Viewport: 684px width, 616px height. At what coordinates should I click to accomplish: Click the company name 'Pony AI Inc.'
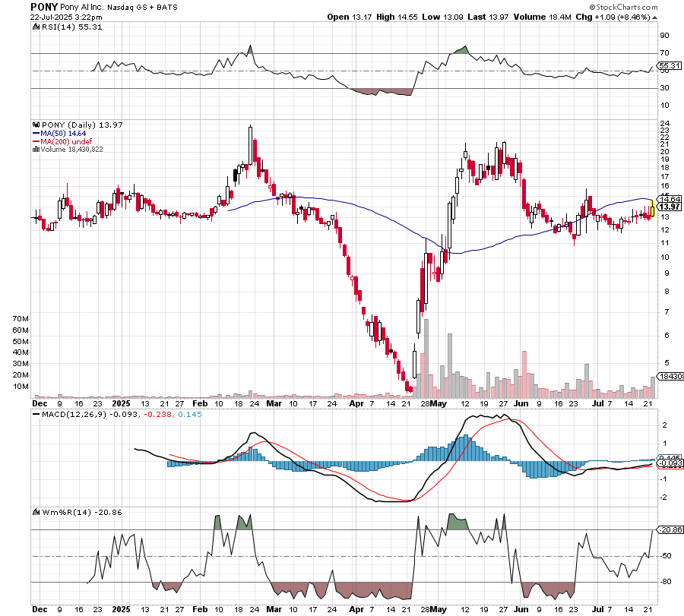click(x=81, y=7)
